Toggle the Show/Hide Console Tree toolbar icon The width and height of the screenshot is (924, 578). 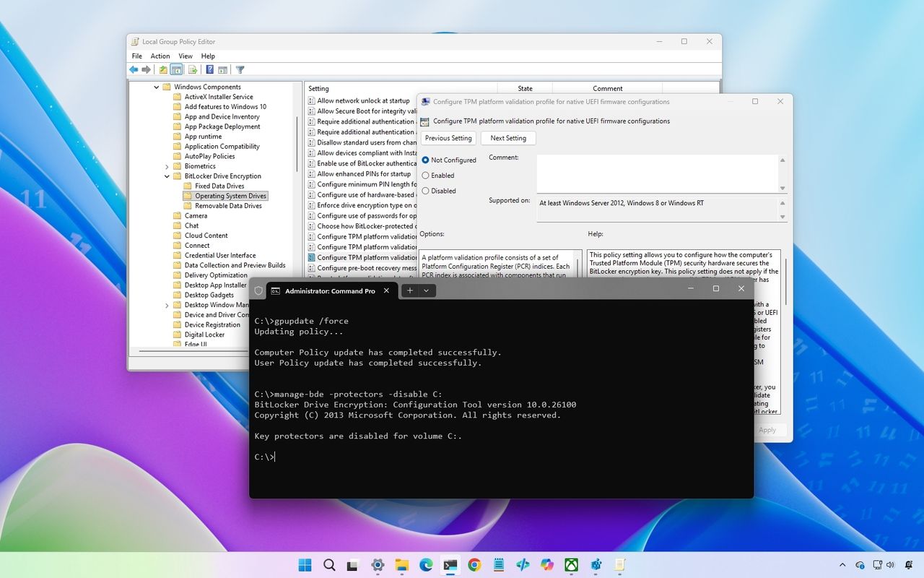pyautogui.click(x=176, y=69)
